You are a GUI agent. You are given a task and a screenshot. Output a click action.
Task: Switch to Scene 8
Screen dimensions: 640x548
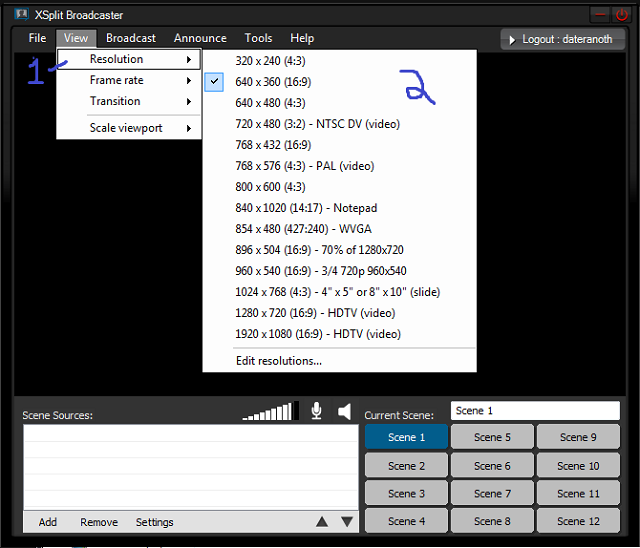492,521
